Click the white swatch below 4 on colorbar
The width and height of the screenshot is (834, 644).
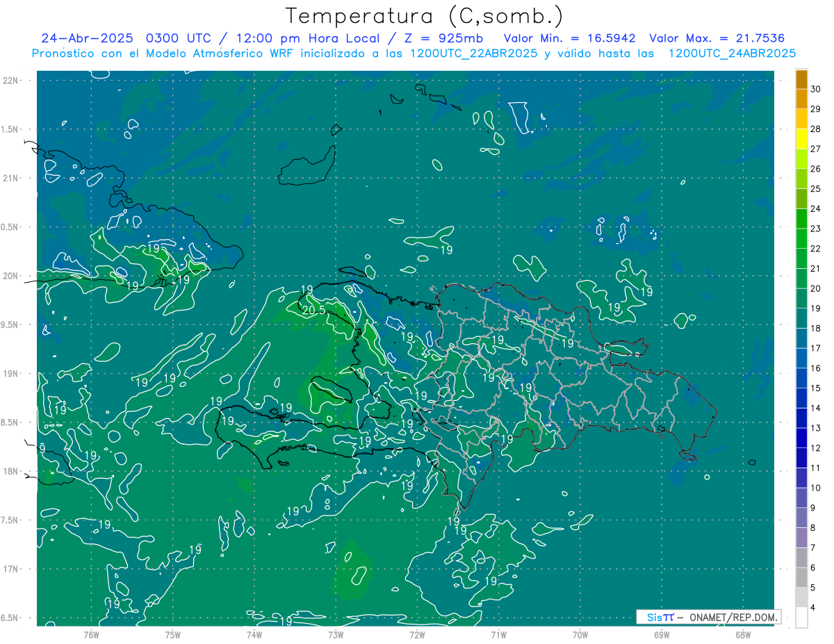[x=801, y=617]
